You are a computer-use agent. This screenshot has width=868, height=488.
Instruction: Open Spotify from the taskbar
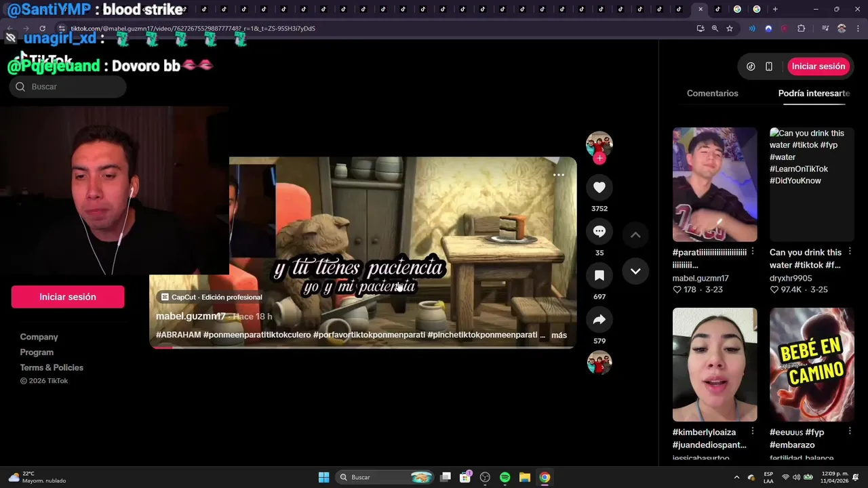pos(505,477)
